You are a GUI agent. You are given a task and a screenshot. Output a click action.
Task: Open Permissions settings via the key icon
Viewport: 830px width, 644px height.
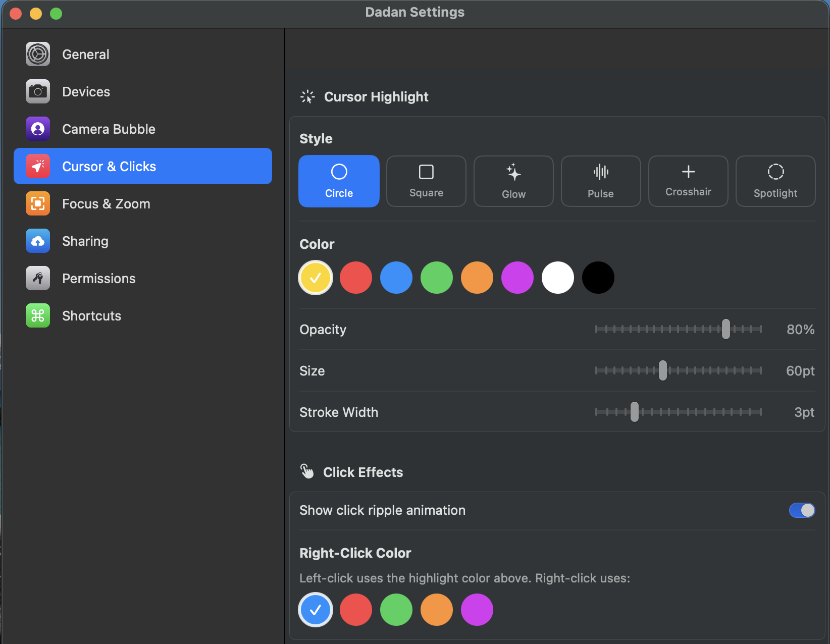(38, 278)
